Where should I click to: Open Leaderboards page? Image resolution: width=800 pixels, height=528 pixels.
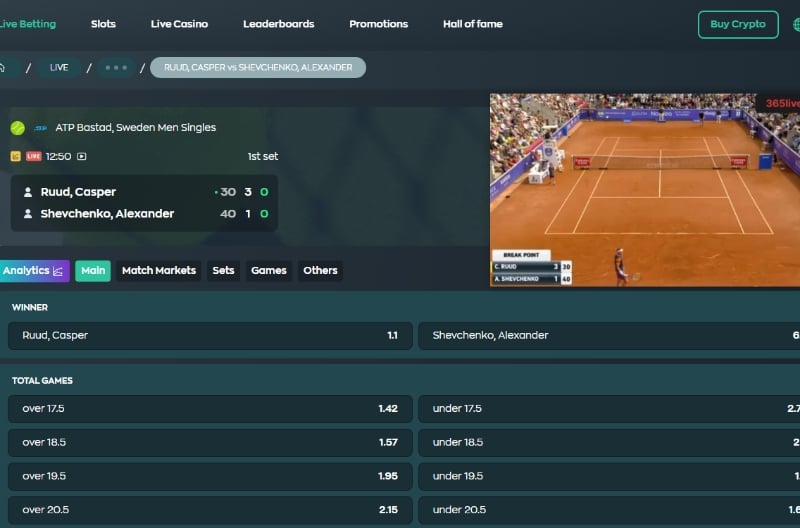click(279, 24)
